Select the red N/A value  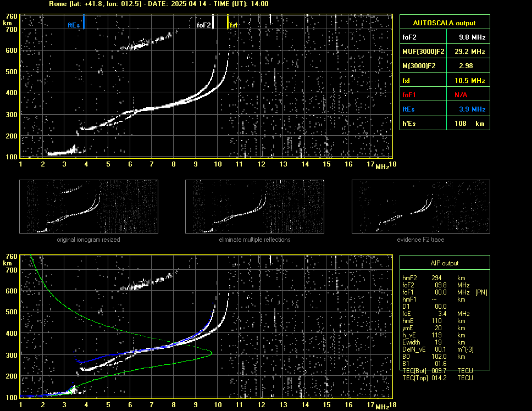click(461, 95)
